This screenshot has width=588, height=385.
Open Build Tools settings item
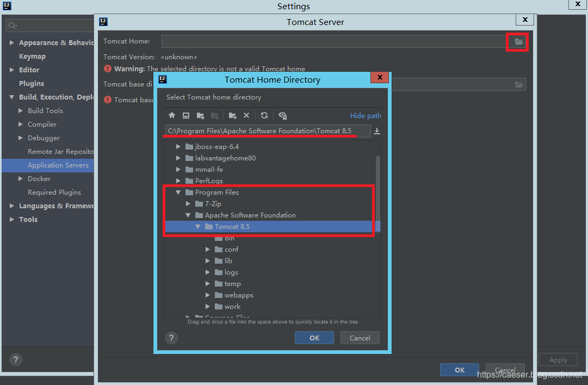pos(45,110)
